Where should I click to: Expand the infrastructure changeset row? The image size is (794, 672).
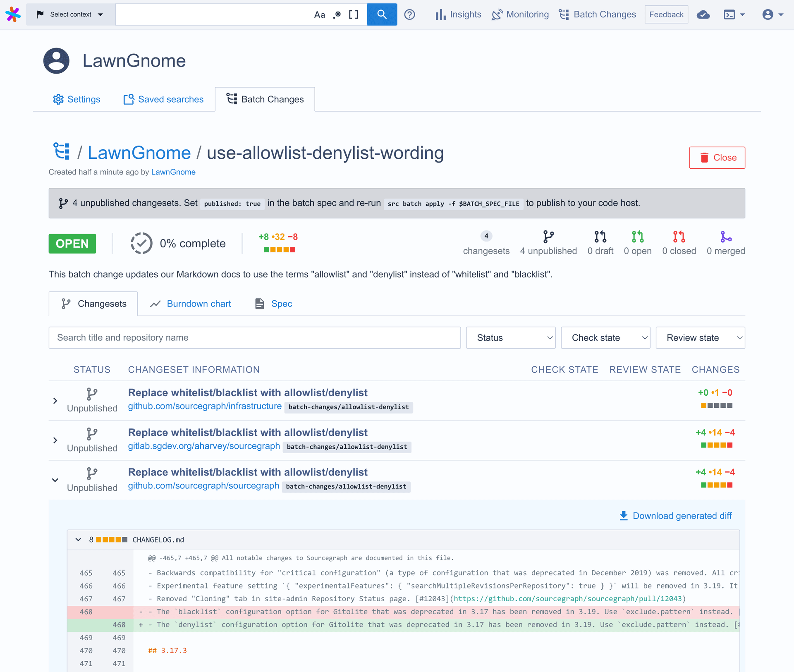(55, 401)
